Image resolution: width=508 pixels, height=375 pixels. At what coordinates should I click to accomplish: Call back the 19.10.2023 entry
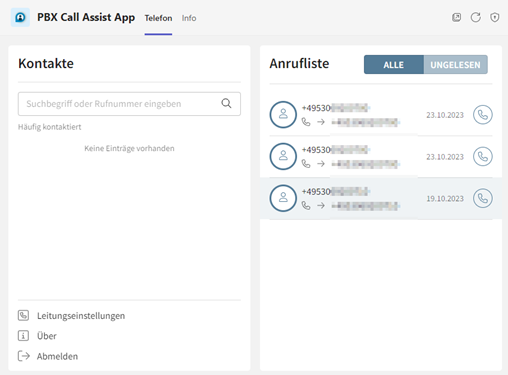[483, 198]
